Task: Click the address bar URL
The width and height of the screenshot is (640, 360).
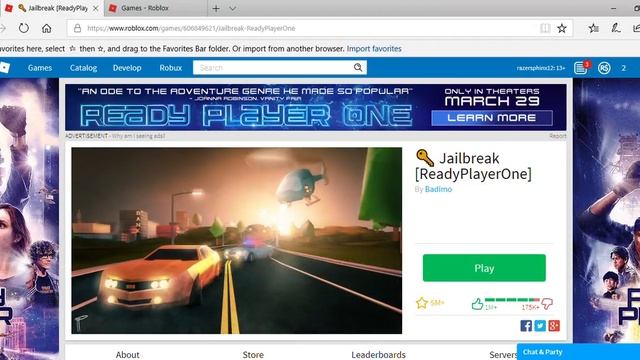Action: [x=191, y=28]
